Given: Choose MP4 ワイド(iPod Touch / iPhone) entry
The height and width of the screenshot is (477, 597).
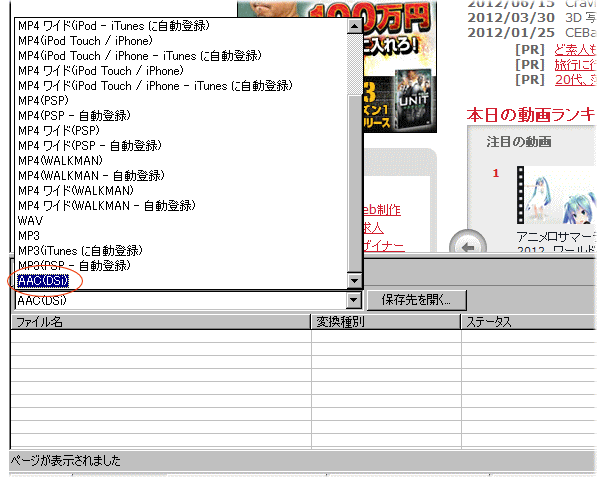Looking at the screenshot, I should coord(101,71).
